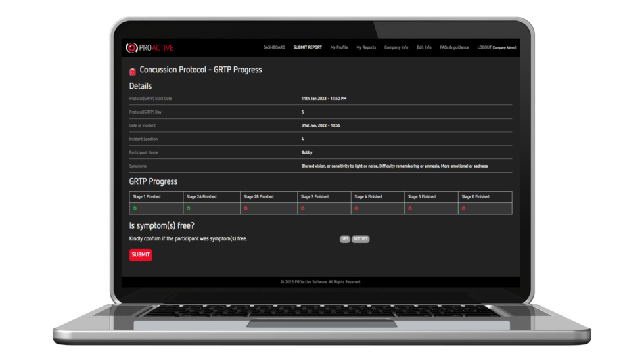Click the green Stage 1 Finished status icon
Screen dimensions: 644x362
(135, 208)
